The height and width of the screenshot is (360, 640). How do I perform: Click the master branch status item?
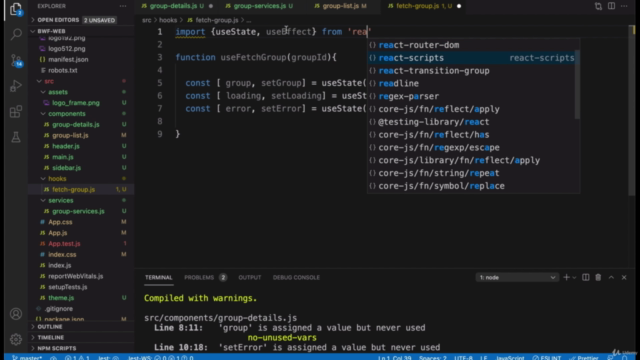click(x=27, y=358)
